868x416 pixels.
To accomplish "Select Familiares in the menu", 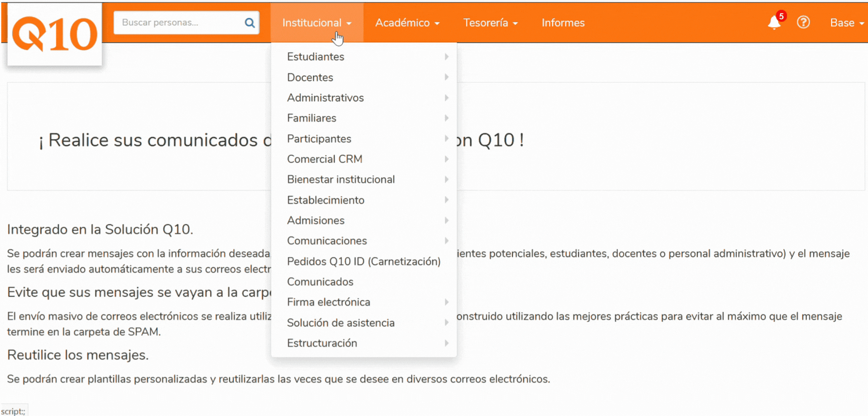I will (x=364, y=118).
